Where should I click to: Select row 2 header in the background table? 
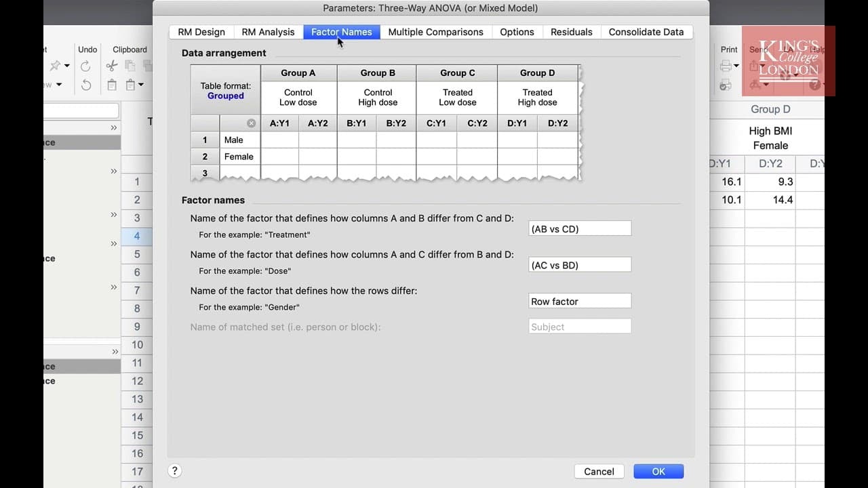point(137,200)
